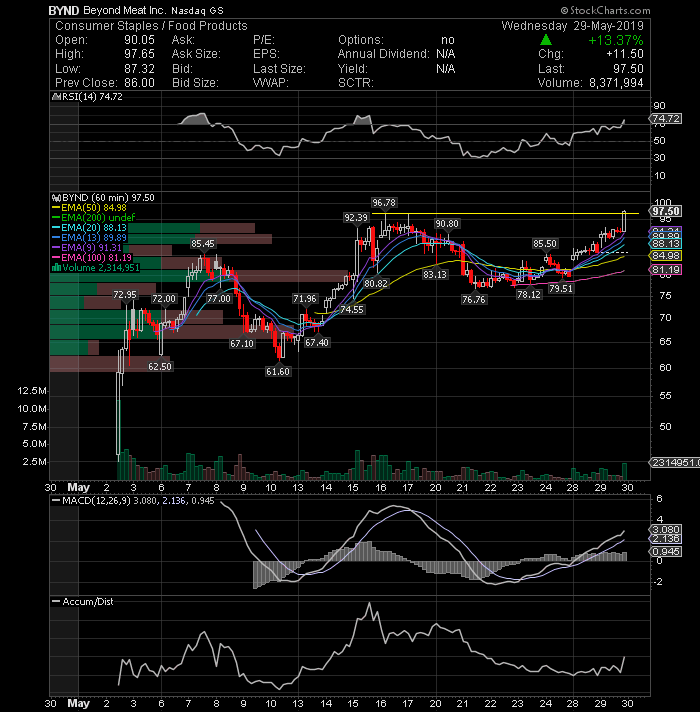Click the Prev Close value 86.00
Screen dimensions: 700x712
(x=139, y=83)
